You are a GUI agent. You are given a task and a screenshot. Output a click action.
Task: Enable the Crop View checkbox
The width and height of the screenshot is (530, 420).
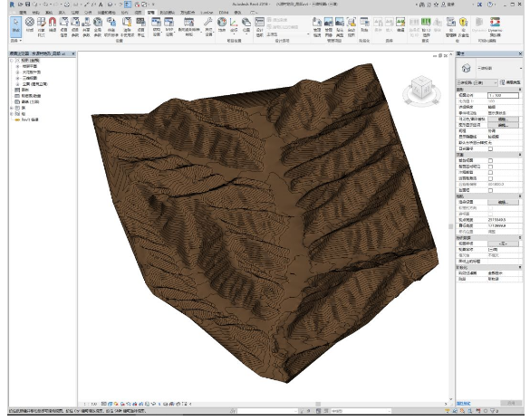(490, 160)
